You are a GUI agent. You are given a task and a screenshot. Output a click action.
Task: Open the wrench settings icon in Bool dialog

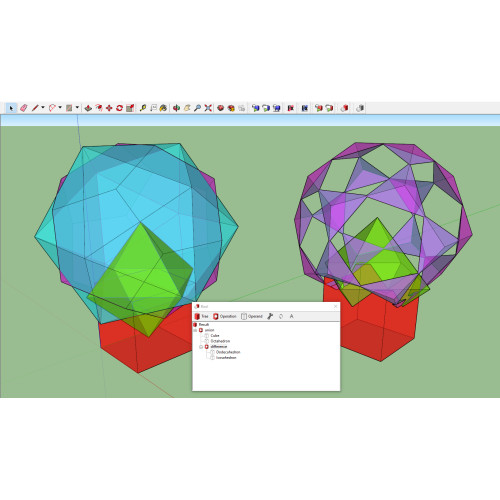click(x=270, y=316)
